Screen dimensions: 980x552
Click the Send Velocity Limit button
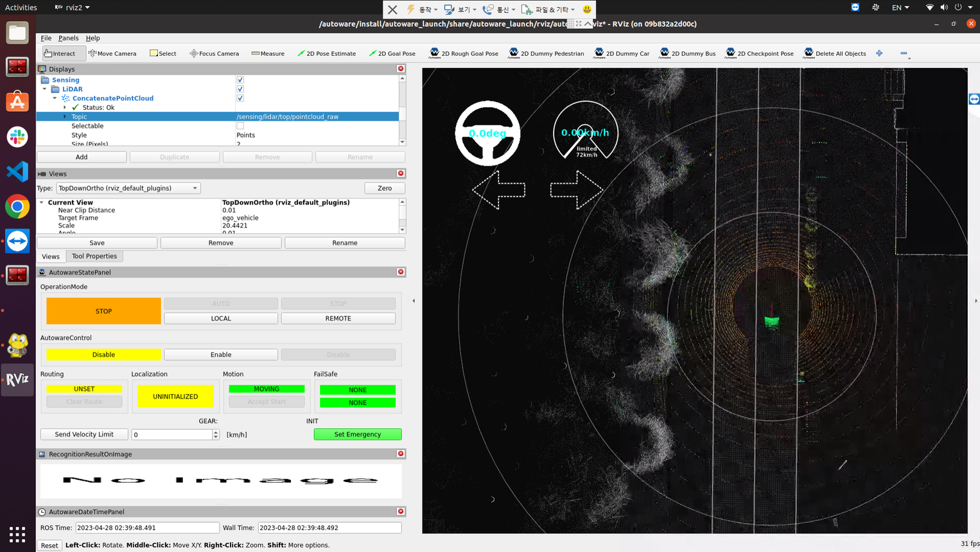[x=84, y=435]
